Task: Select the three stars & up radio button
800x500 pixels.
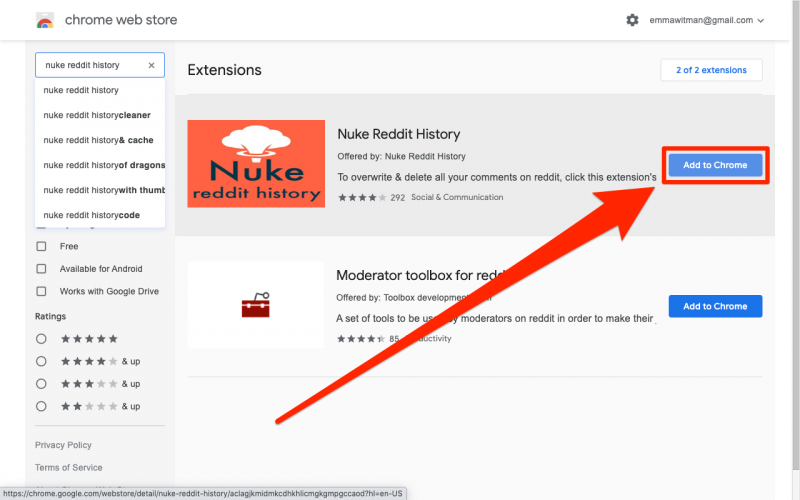Action: (x=41, y=384)
